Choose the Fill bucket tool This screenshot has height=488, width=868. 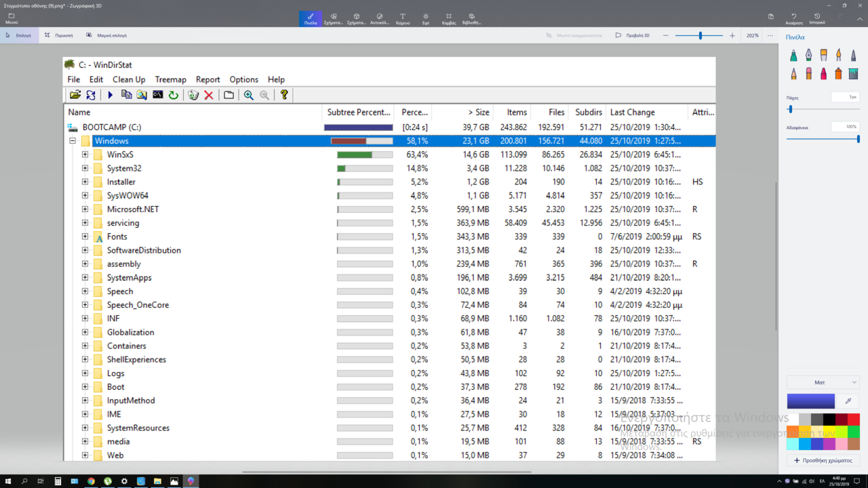click(853, 73)
